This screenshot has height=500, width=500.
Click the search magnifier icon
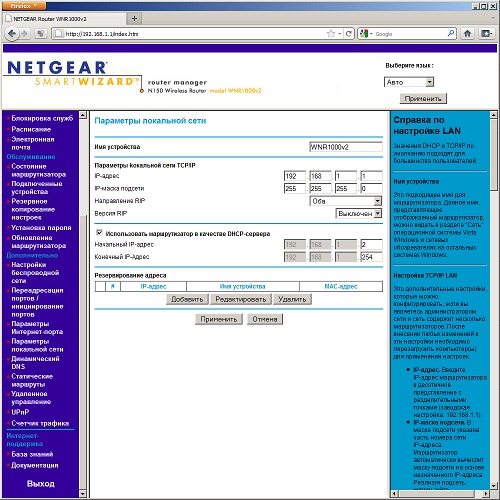click(x=451, y=33)
